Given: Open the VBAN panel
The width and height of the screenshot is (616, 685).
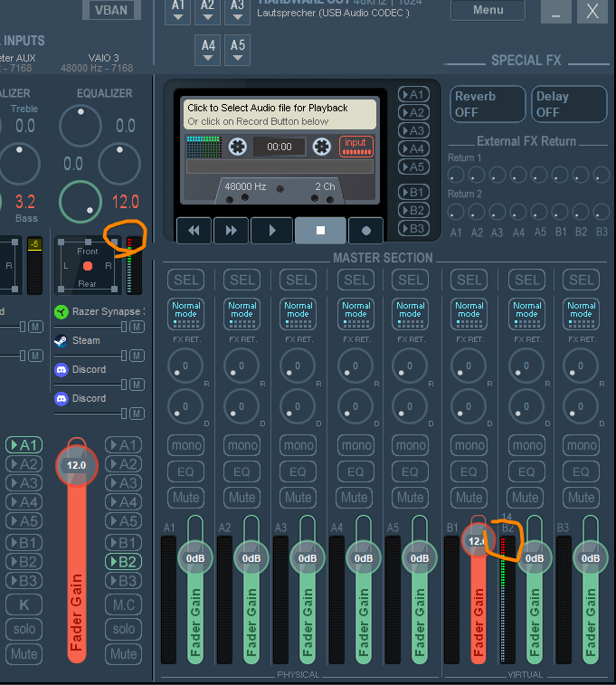Looking at the screenshot, I should [x=110, y=10].
